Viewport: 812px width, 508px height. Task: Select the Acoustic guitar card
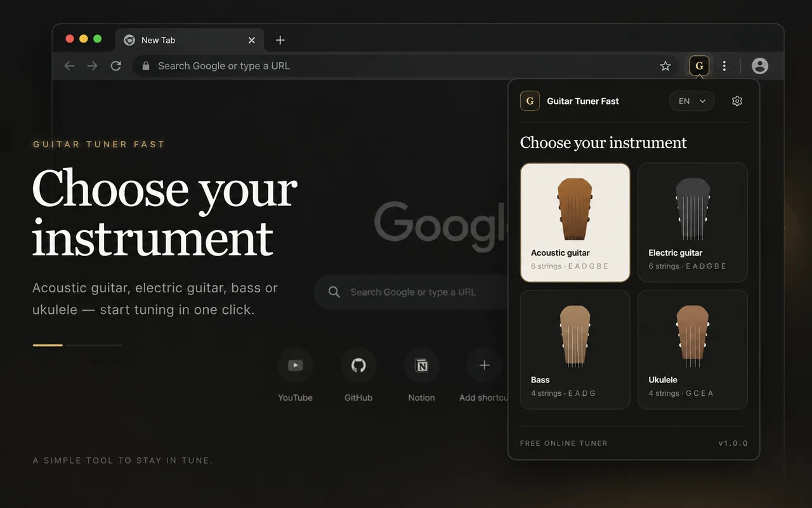point(575,223)
